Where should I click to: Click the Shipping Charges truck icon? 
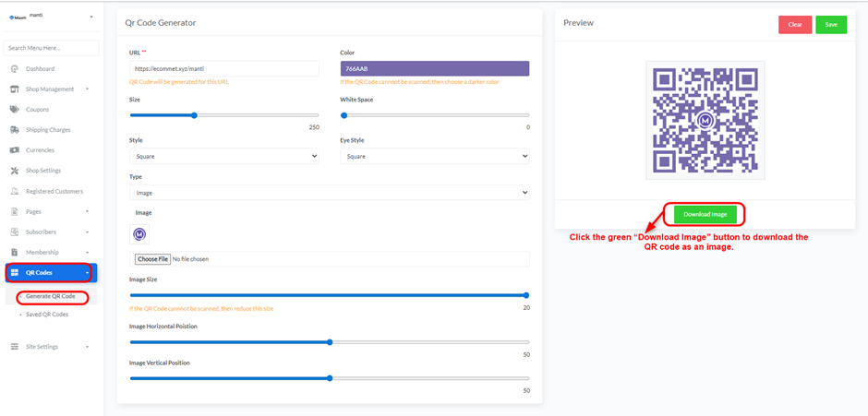(x=15, y=130)
